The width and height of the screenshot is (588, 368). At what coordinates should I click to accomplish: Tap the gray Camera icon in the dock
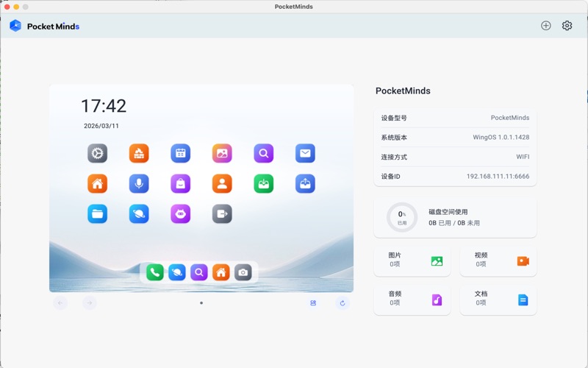(x=243, y=272)
